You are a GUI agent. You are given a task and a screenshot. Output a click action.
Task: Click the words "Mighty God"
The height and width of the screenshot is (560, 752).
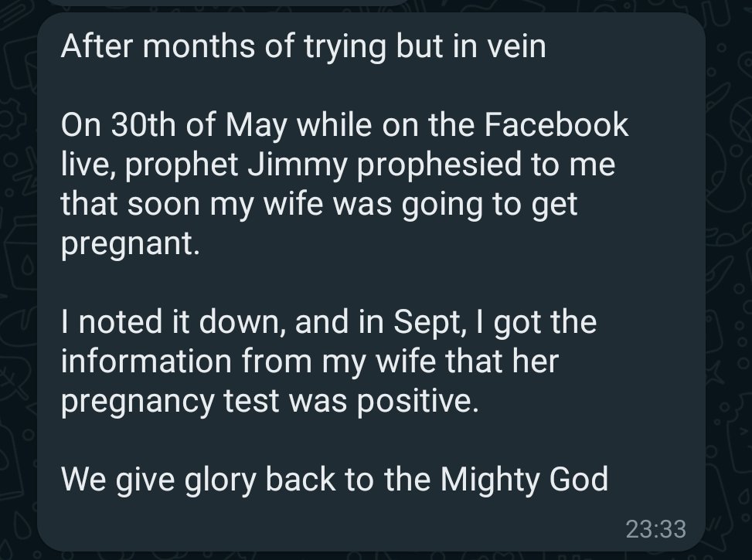tap(524, 480)
